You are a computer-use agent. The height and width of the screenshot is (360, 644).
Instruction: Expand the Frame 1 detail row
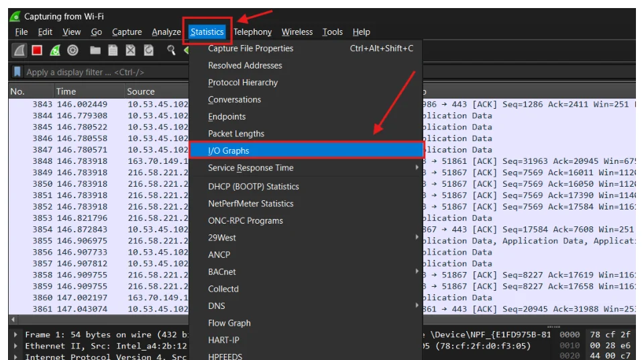[x=15, y=334]
